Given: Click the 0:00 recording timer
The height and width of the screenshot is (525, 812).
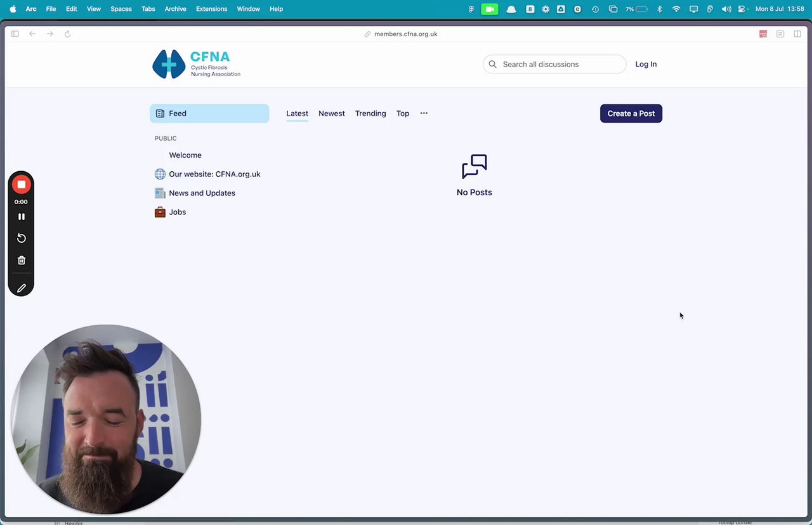Looking at the screenshot, I should (21, 202).
